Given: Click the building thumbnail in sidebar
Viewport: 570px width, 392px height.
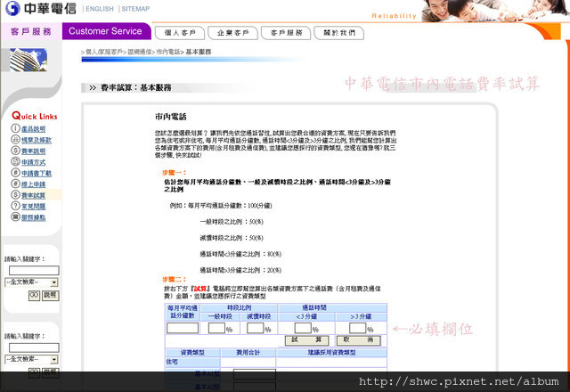Looking at the screenshot, I should [28, 60].
